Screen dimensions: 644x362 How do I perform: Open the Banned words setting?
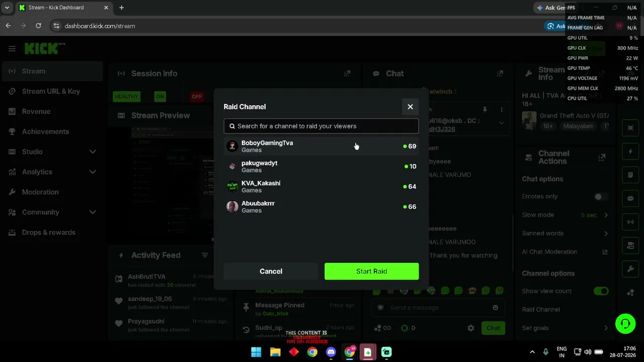point(565,233)
